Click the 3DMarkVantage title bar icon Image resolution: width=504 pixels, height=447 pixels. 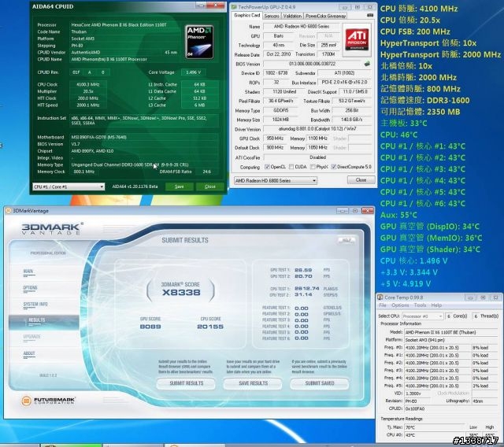pyautogui.click(x=9, y=211)
